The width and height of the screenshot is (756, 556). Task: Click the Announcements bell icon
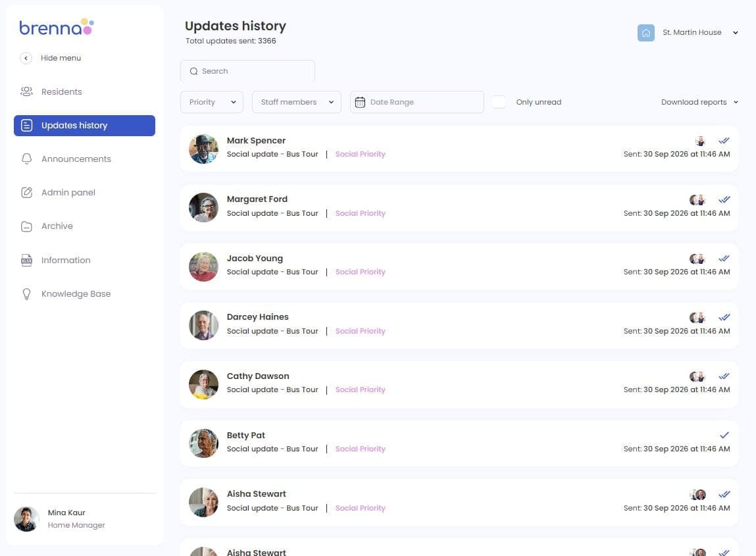[26, 159]
